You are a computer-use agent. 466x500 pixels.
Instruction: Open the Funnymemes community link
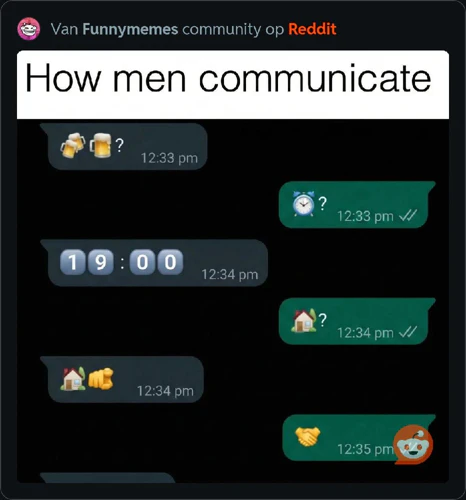click(130, 29)
